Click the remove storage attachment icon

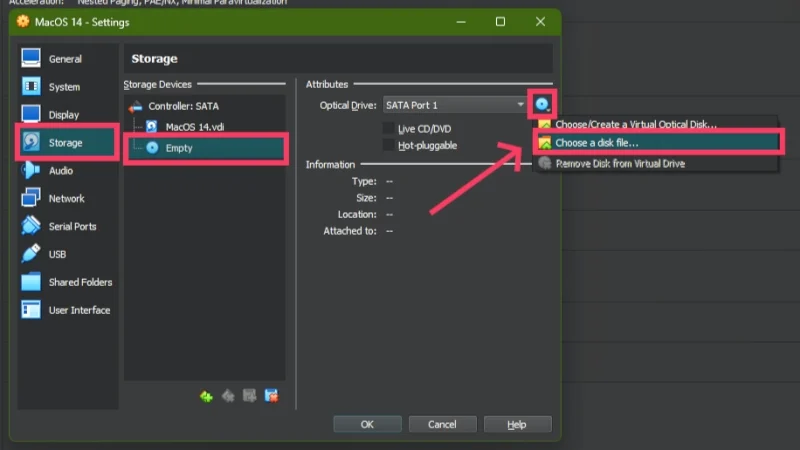point(270,396)
